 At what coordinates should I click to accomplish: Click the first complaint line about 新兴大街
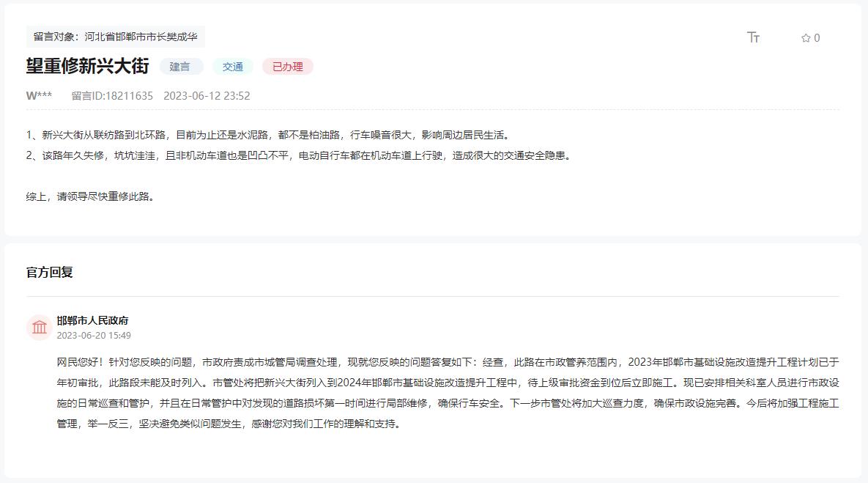coord(269,135)
